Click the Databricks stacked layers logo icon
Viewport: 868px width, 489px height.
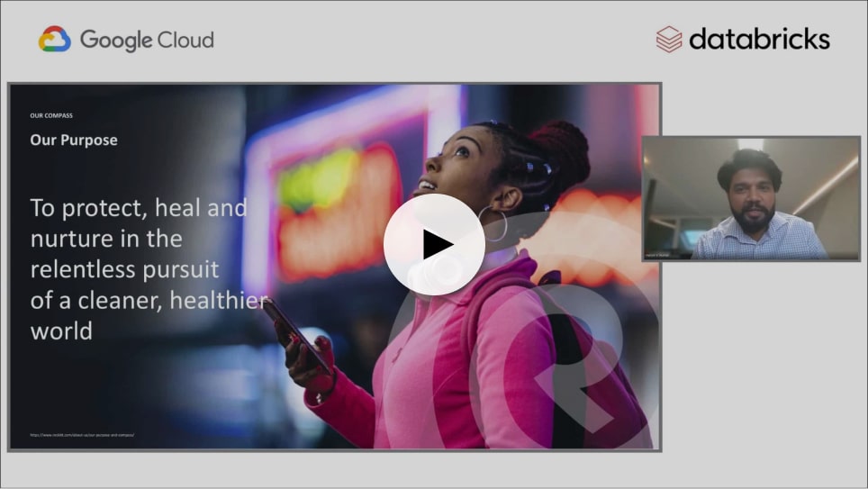(668, 40)
